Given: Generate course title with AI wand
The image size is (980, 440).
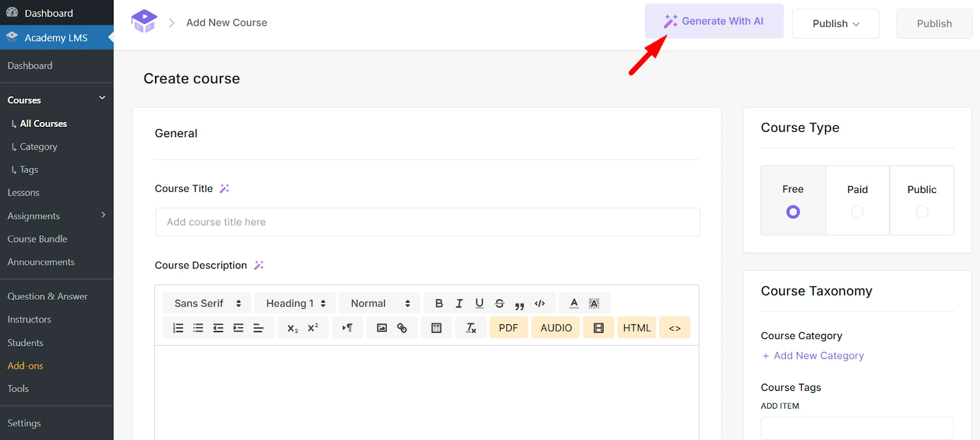Looking at the screenshot, I should point(225,189).
